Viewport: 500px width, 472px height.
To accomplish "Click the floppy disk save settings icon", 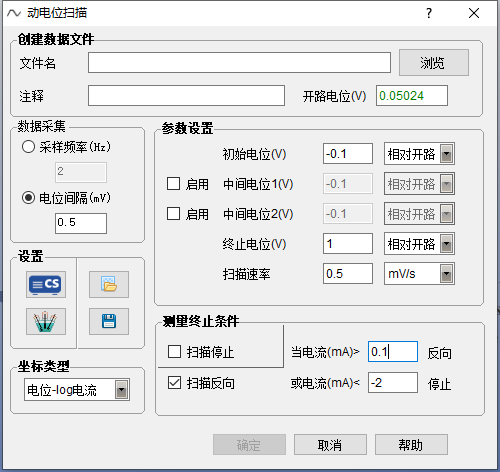I will tap(109, 321).
